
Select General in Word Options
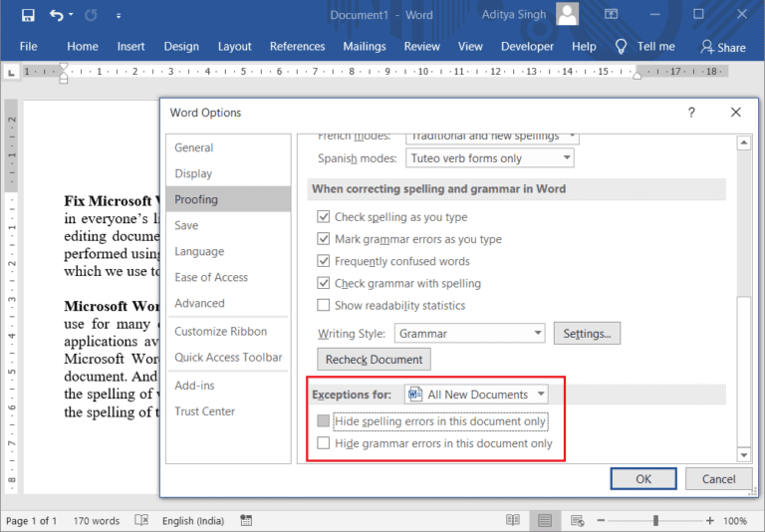tap(228, 147)
